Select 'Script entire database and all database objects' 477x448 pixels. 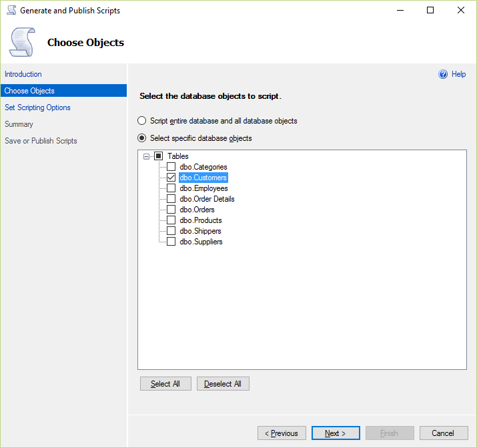141,121
